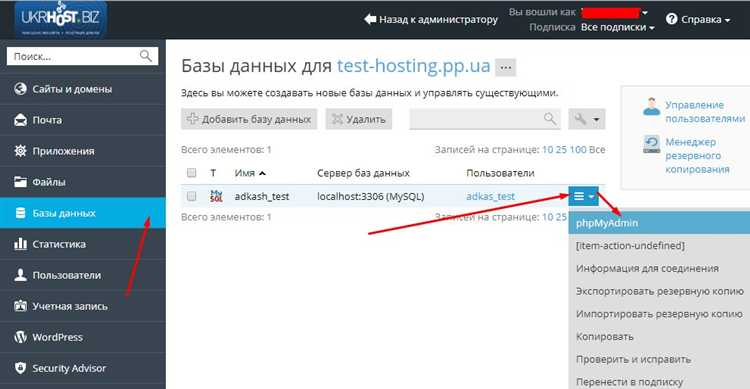Click the back arrow icon near Назад к администратору

point(370,19)
